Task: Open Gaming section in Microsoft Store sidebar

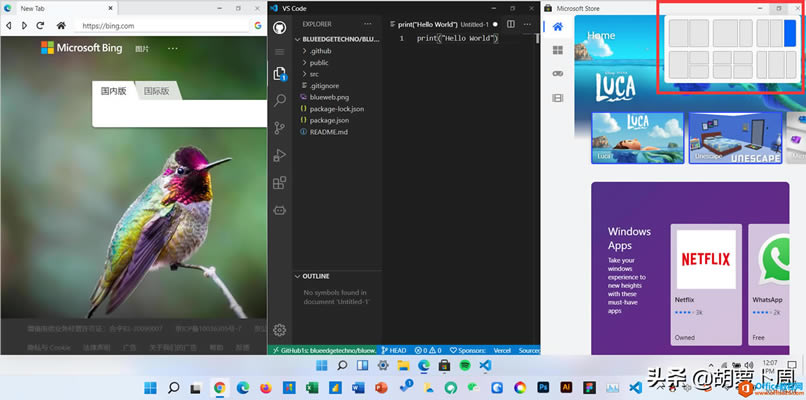Action: (558, 74)
